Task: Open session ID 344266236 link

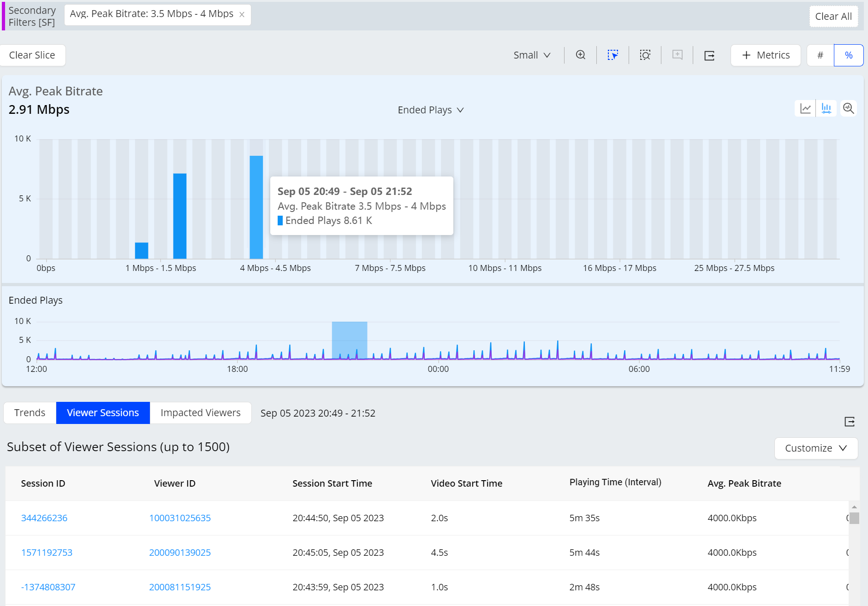Action: (44, 518)
